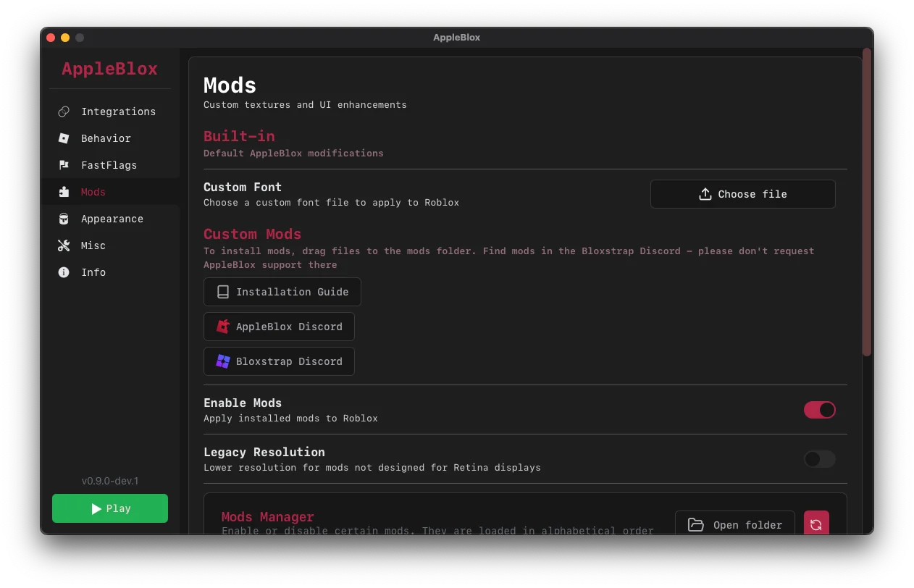Click the folder icon on Open folder button
914x588 pixels.
point(696,524)
